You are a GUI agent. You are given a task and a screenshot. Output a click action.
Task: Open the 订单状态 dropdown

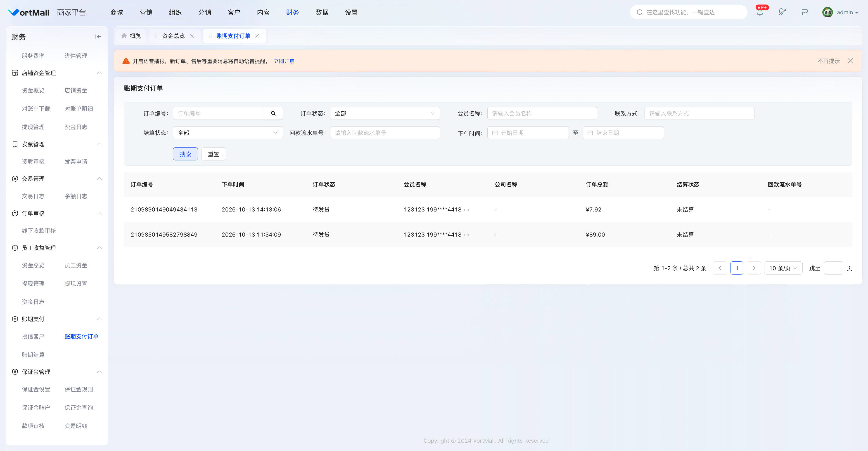(x=385, y=113)
